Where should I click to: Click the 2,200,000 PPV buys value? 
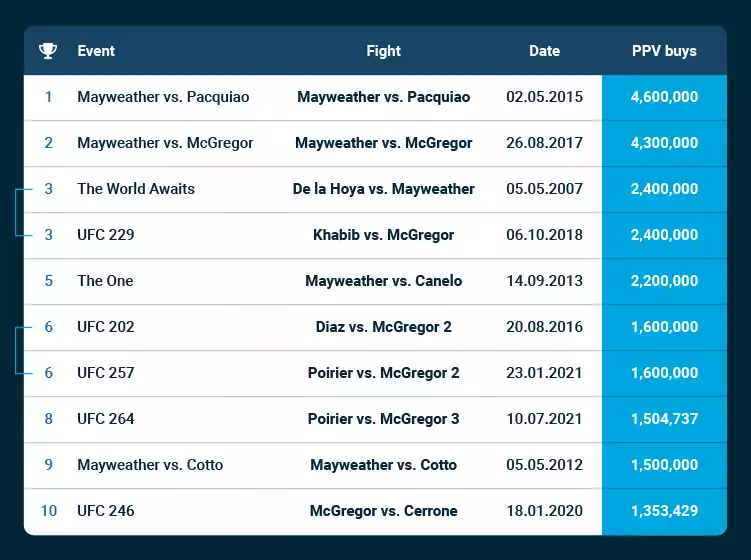point(664,281)
